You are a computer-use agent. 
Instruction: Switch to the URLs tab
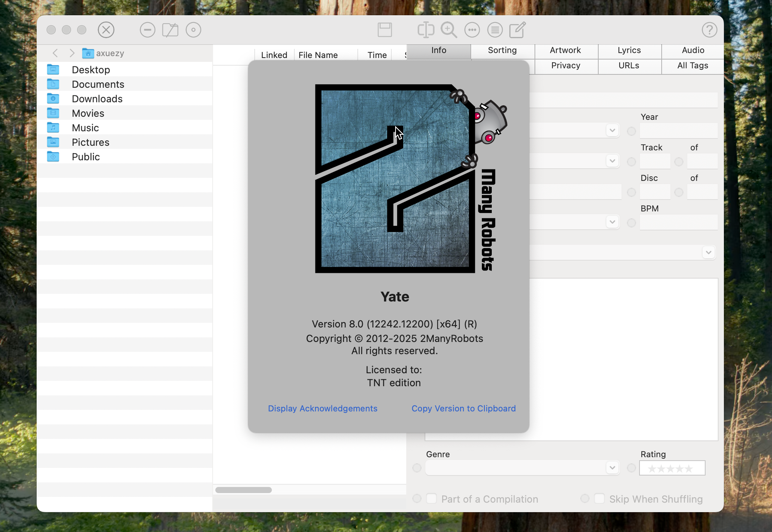click(630, 66)
